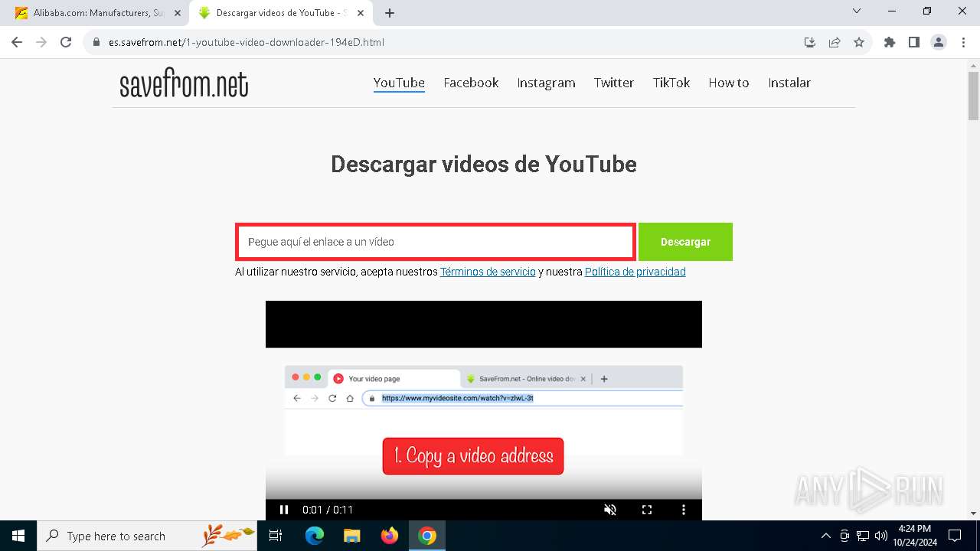Open the video more options menu
Image resolution: width=980 pixels, height=551 pixels.
[684, 510]
